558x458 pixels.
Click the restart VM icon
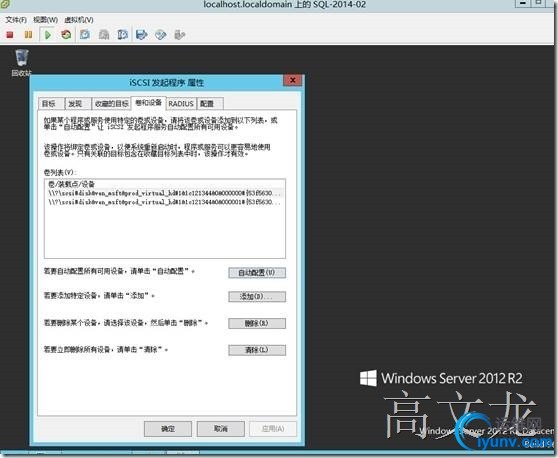pos(66,35)
